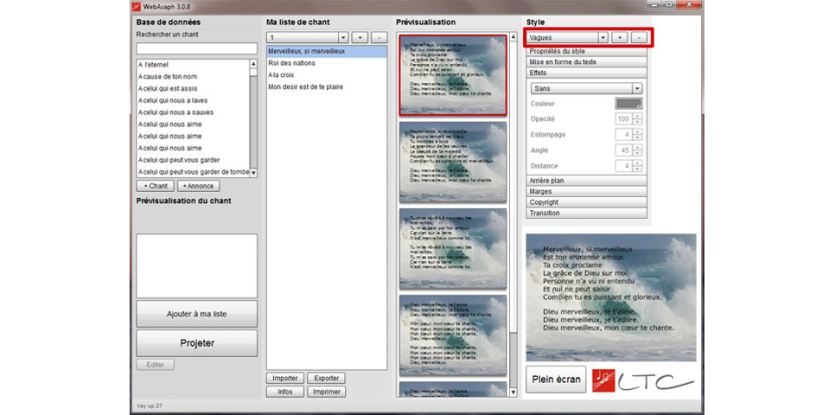Click the Angle value field
This screenshot has width=829, height=415.
[624, 150]
